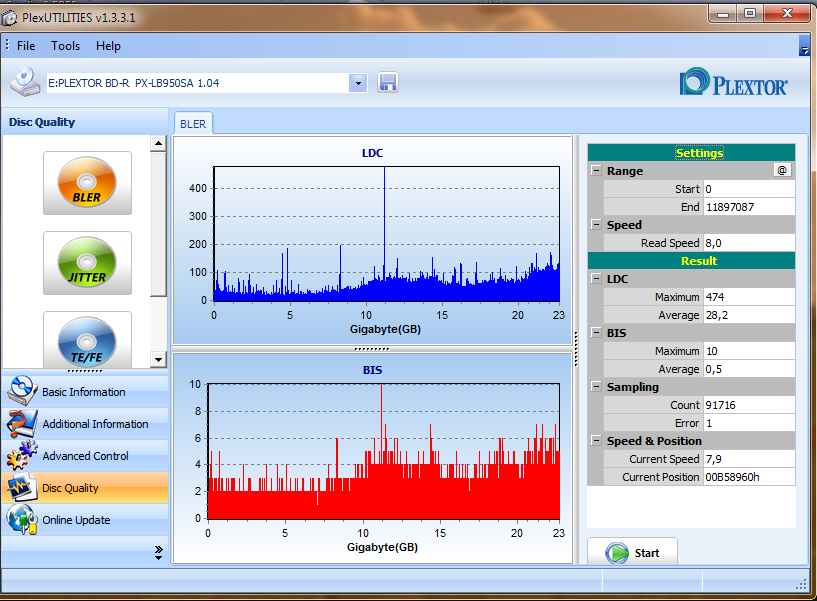The width and height of the screenshot is (817, 601).
Task: Collapse the Sampling result group
Action: (596, 386)
